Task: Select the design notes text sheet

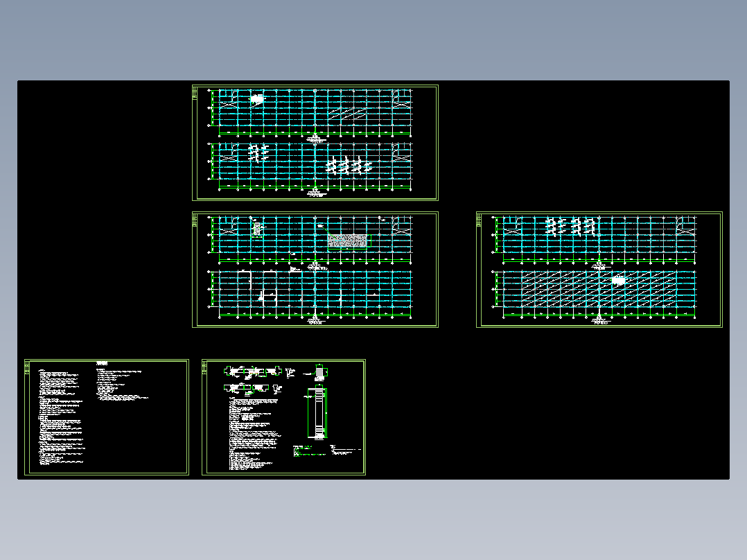Action: (107, 417)
